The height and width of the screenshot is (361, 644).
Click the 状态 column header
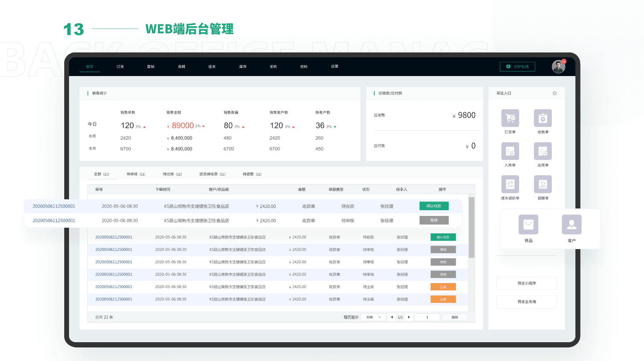[x=366, y=189]
